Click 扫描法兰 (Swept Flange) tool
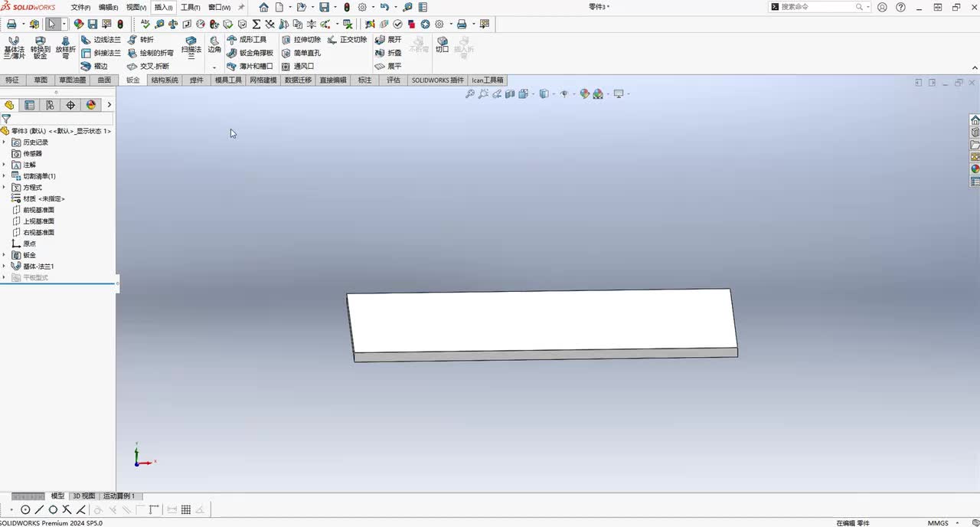The image size is (980, 527). point(191,47)
